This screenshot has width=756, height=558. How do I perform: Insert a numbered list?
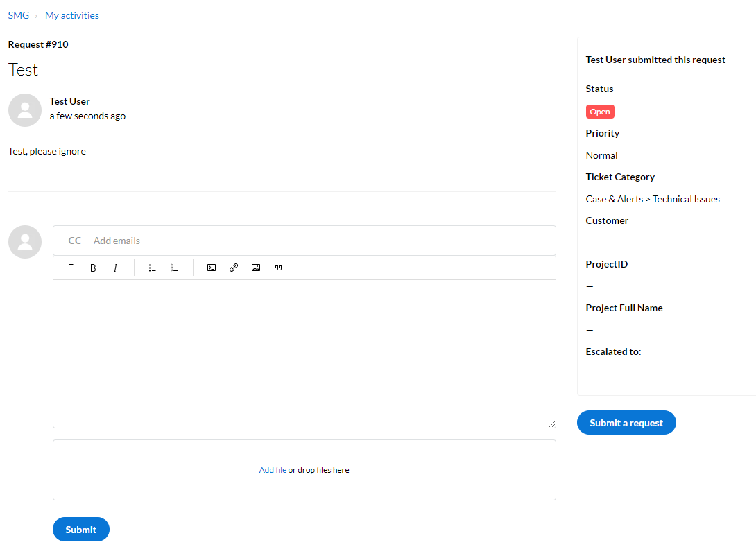point(175,268)
